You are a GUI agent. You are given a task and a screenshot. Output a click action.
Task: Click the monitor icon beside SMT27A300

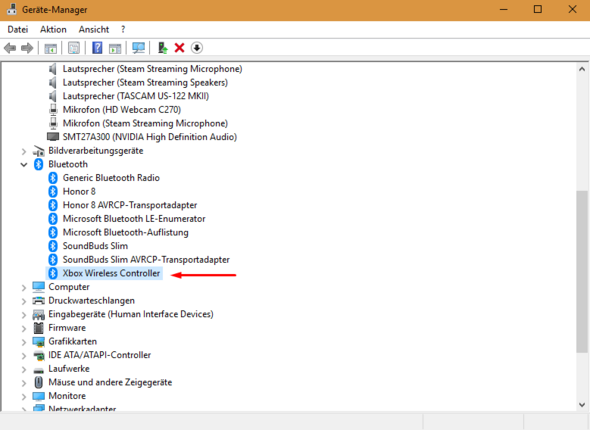[x=53, y=137]
